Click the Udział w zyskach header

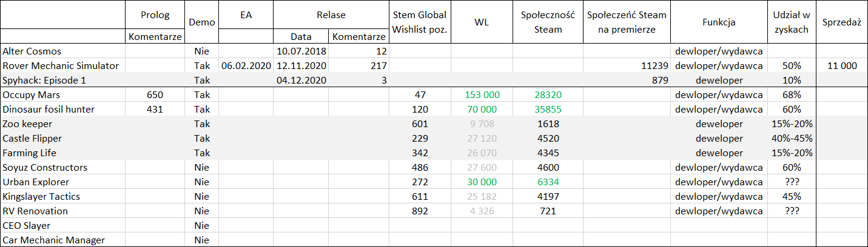[x=792, y=22]
